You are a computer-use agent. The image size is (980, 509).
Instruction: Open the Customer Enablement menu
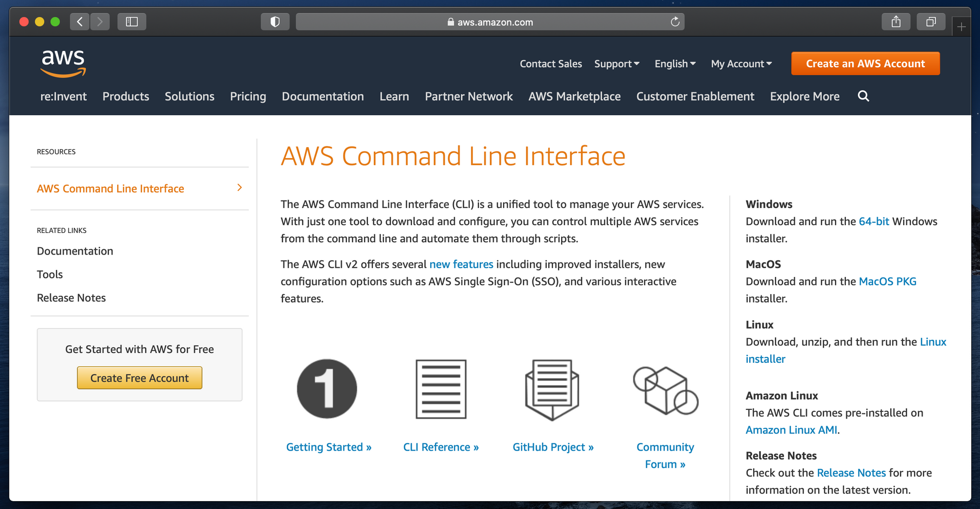pyautogui.click(x=695, y=96)
